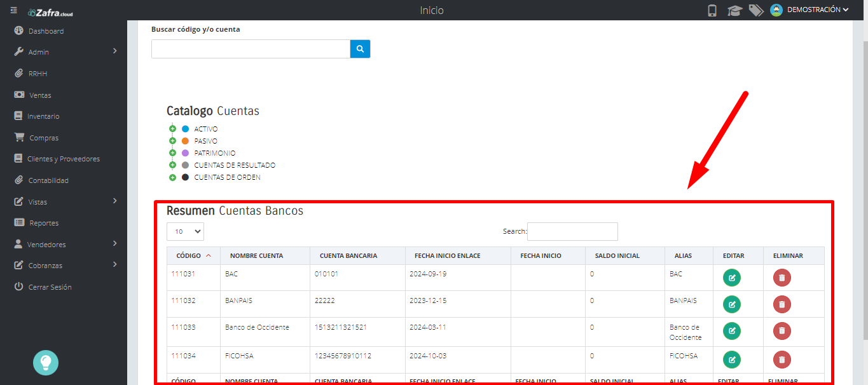This screenshot has height=385, width=868.
Task: Click the date 2023-12-15 cell
Action: coord(428,301)
